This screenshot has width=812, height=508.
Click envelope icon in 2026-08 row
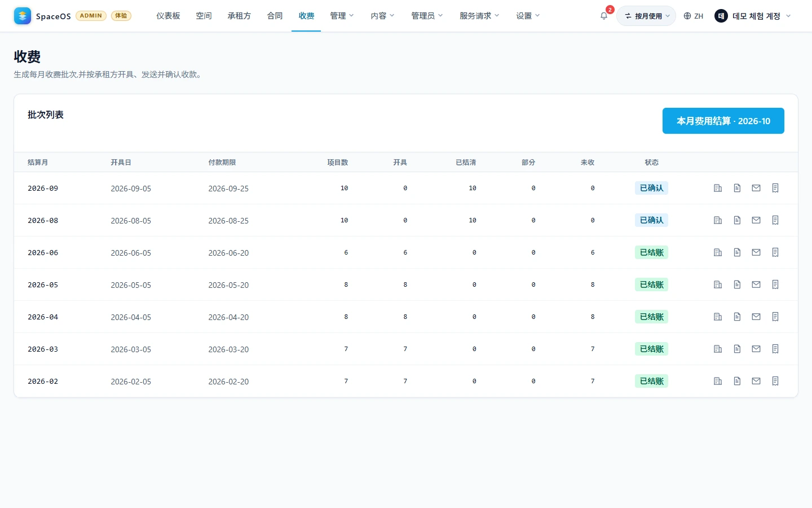point(756,220)
